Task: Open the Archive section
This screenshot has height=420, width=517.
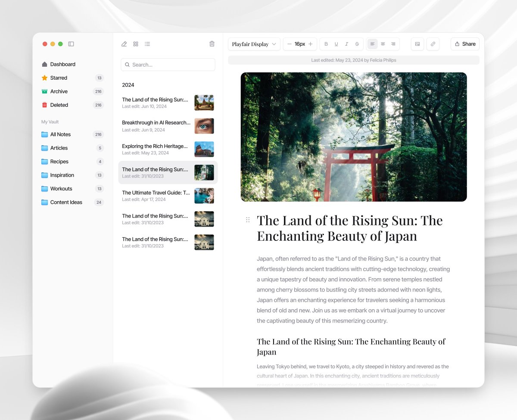Action: pos(72,91)
